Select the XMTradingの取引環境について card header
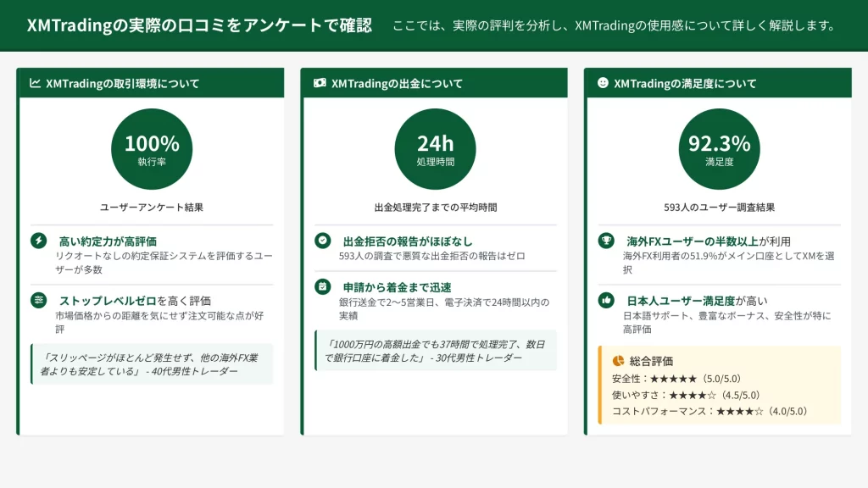868x488 pixels. click(x=151, y=83)
